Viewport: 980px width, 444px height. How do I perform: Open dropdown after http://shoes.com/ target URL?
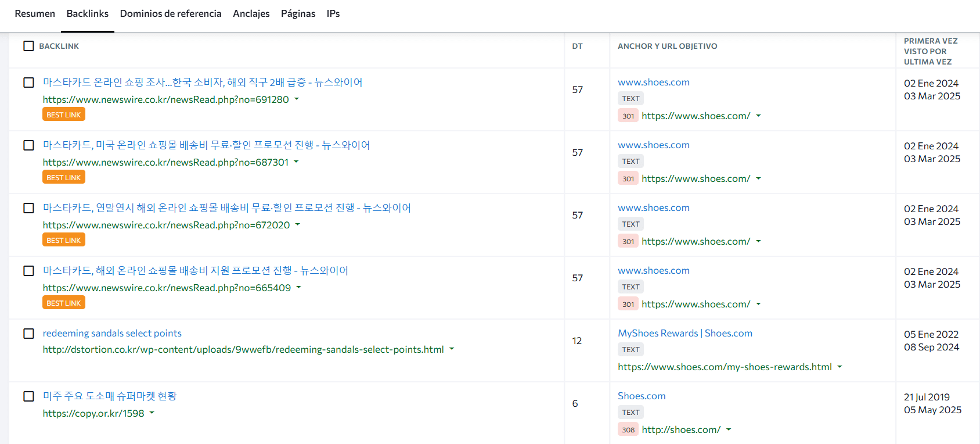[x=729, y=430]
